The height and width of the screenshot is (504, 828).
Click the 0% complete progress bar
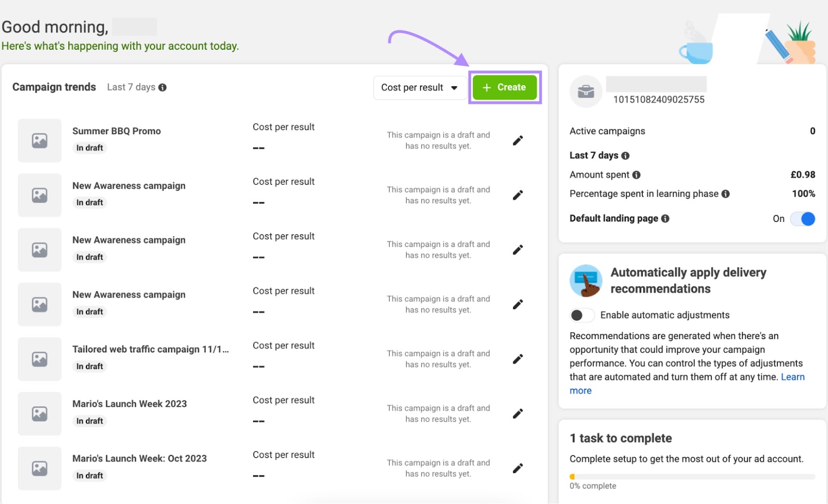pos(692,476)
